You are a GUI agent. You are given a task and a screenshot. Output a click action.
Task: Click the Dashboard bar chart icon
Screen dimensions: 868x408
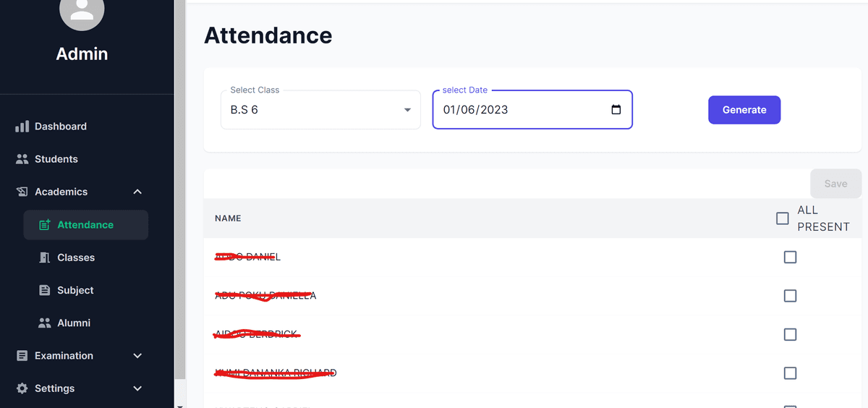(x=22, y=127)
